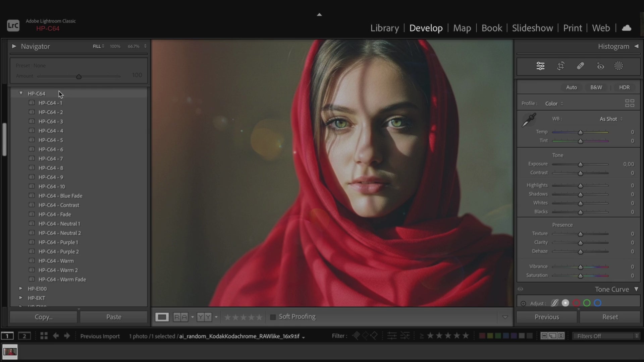This screenshot has height=362, width=644.
Task: Select the Crop overlay tool
Action: [560, 66]
